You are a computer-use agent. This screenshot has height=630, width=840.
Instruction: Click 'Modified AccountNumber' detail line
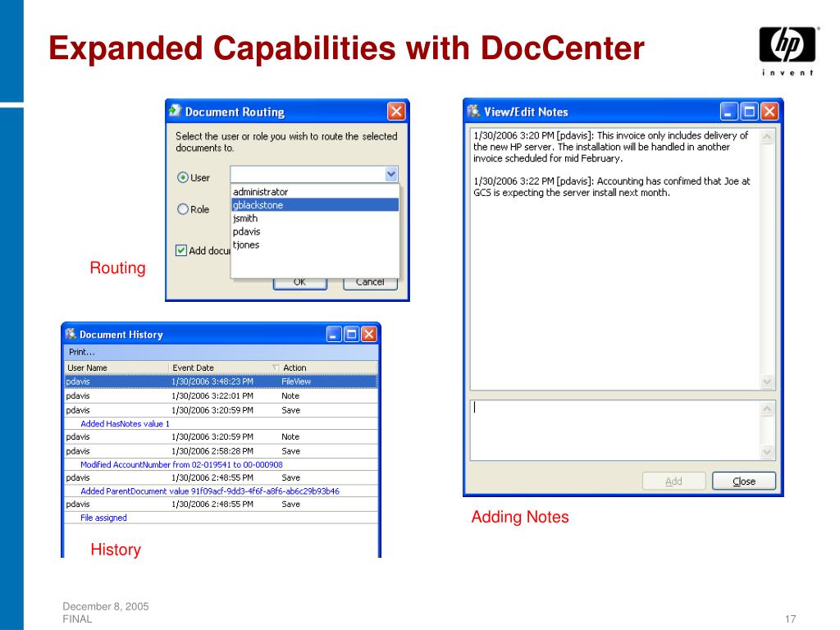pos(181,464)
